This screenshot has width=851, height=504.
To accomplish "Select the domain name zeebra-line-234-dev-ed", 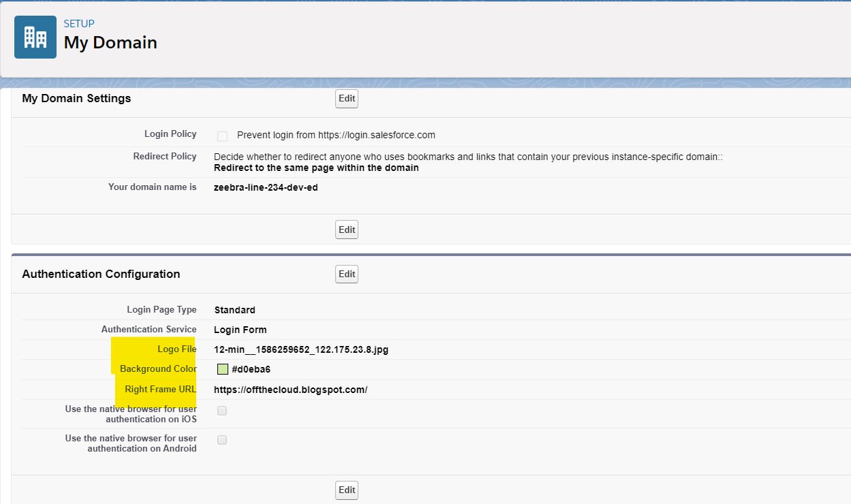I will [x=265, y=187].
